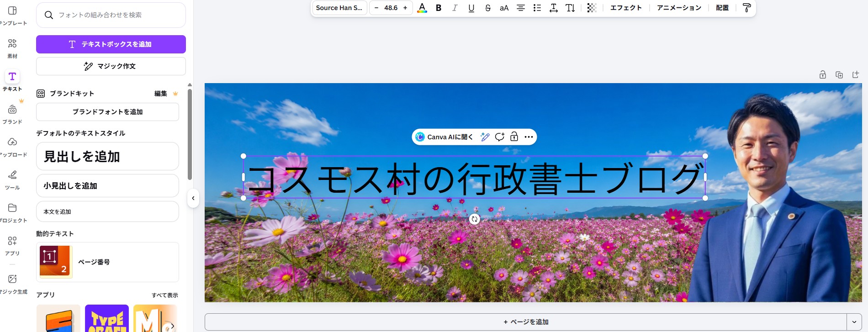Increase font size with plus button

405,8
